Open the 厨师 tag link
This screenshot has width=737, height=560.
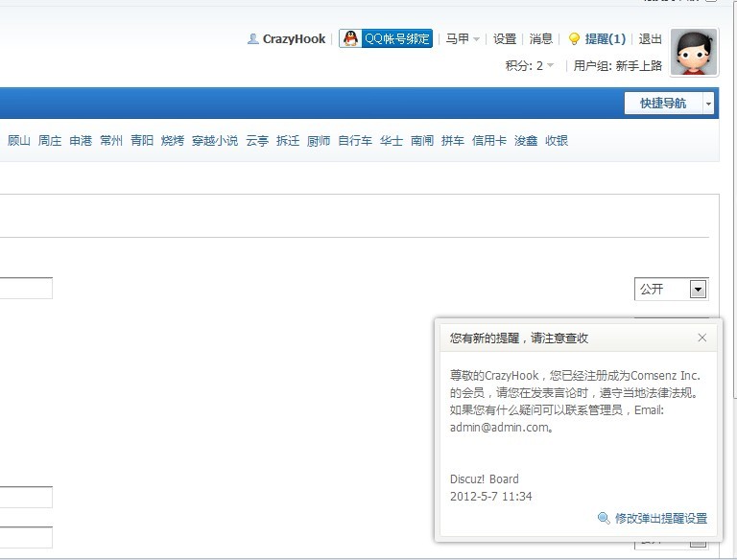(x=319, y=140)
